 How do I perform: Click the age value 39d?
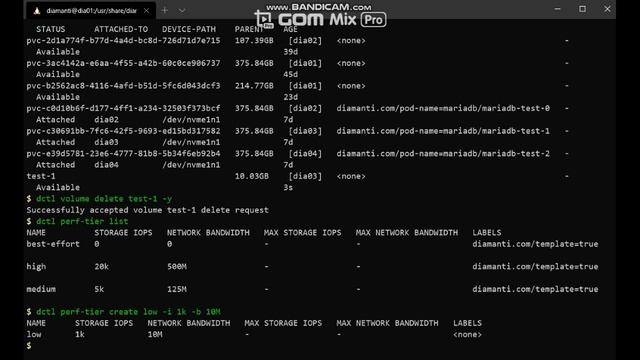click(291, 52)
